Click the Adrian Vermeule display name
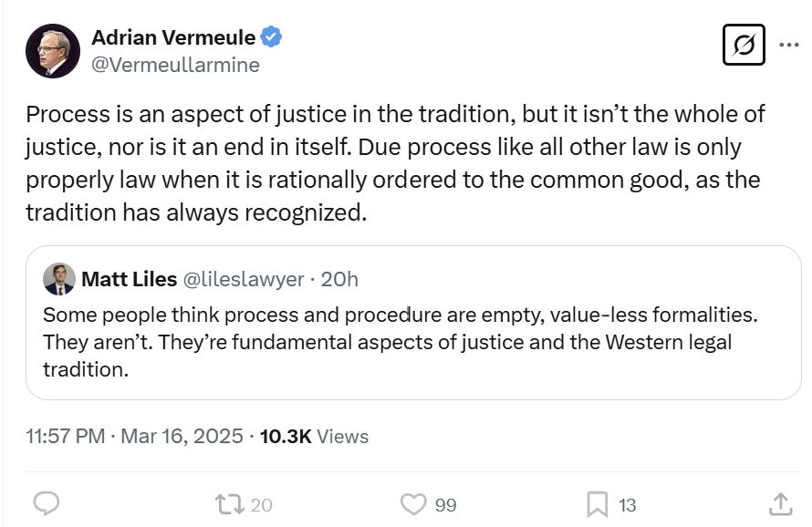The image size is (812, 527). coord(173,37)
